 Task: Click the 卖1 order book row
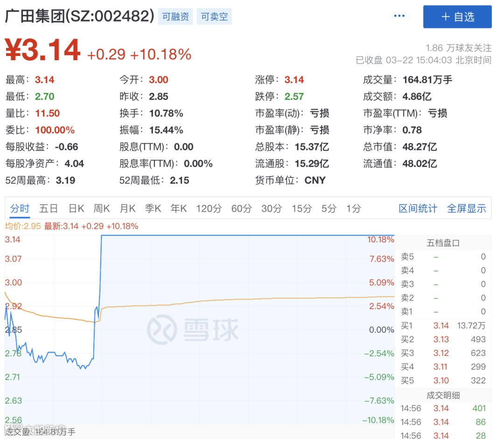pyautogui.click(x=443, y=312)
